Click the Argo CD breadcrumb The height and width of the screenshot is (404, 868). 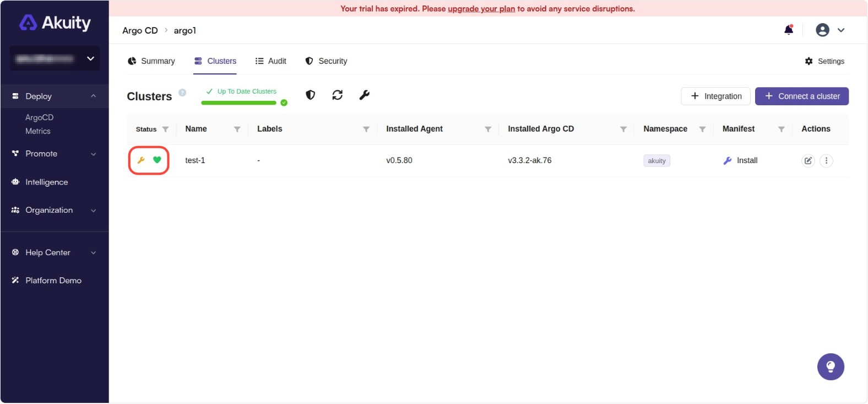[x=140, y=30]
